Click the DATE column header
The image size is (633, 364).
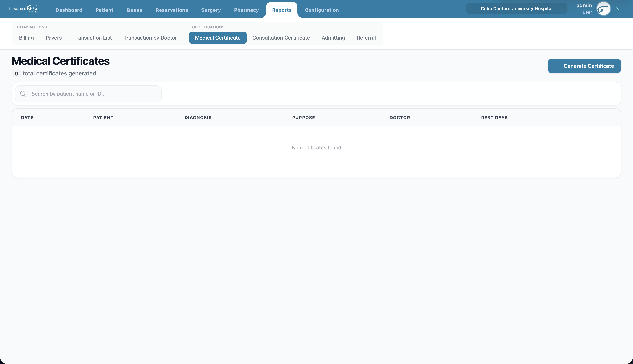[27, 118]
